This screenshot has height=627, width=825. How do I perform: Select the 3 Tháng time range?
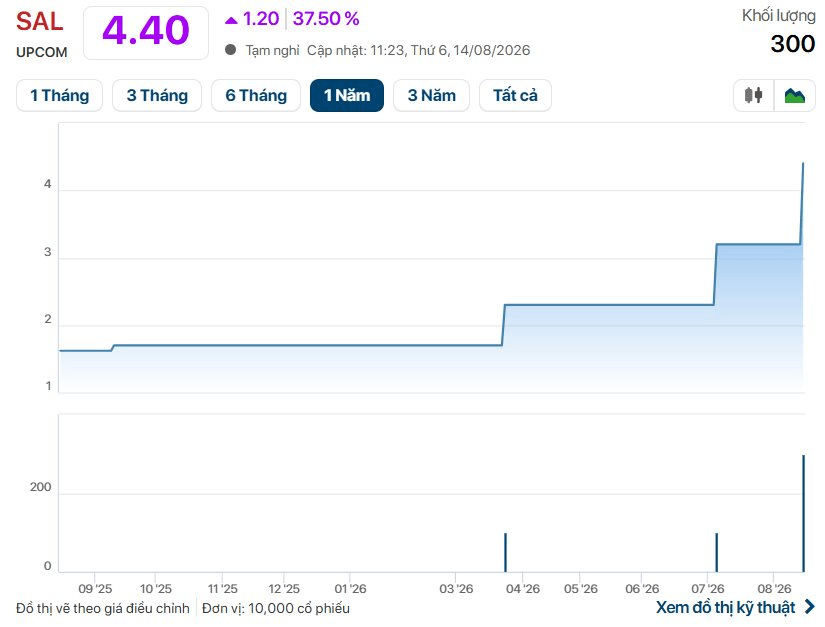click(157, 95)
